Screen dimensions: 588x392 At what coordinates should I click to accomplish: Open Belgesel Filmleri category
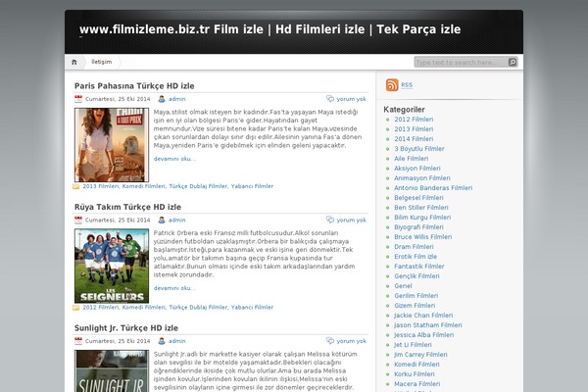418,198
